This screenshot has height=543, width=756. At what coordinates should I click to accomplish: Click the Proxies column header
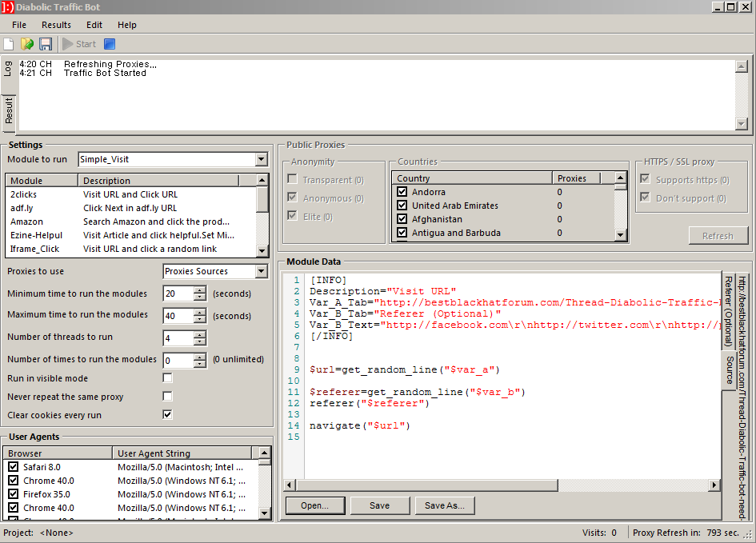[x=576, y=178]
